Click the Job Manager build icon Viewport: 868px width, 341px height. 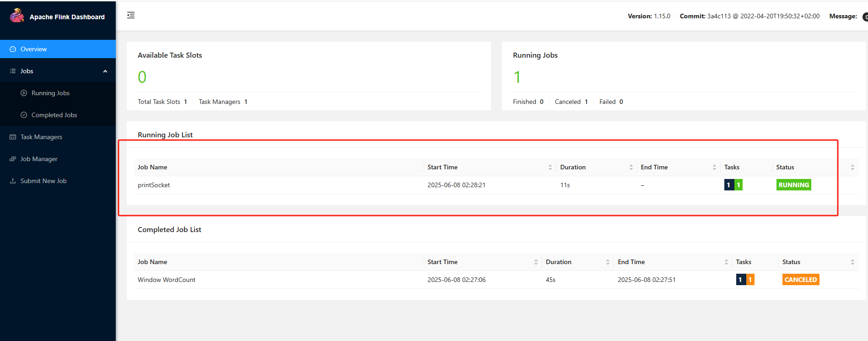click(x=13, y=159)
